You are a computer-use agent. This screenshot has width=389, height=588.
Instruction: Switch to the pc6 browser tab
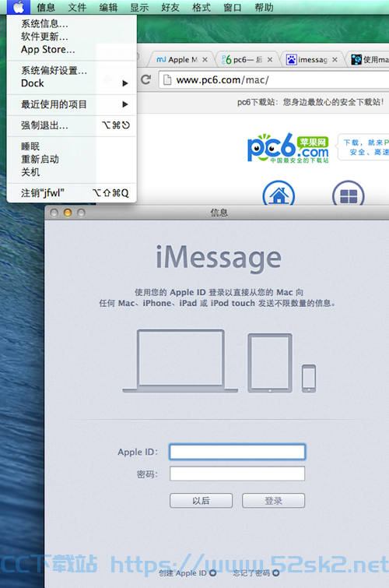[244, 60]
